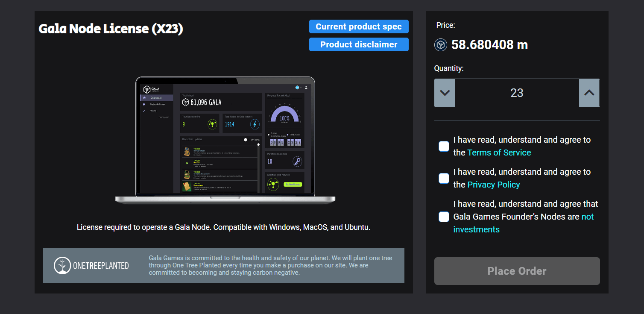
Task: Open the Product disclaimer button
Action: (359, 44)
